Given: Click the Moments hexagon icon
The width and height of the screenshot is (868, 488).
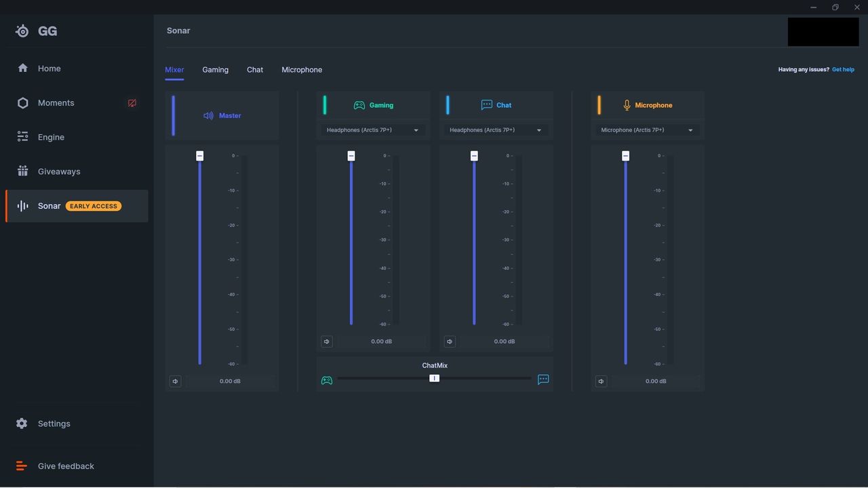Looking at the screenshot, I should pyautogui.click(x=22, y=103).
